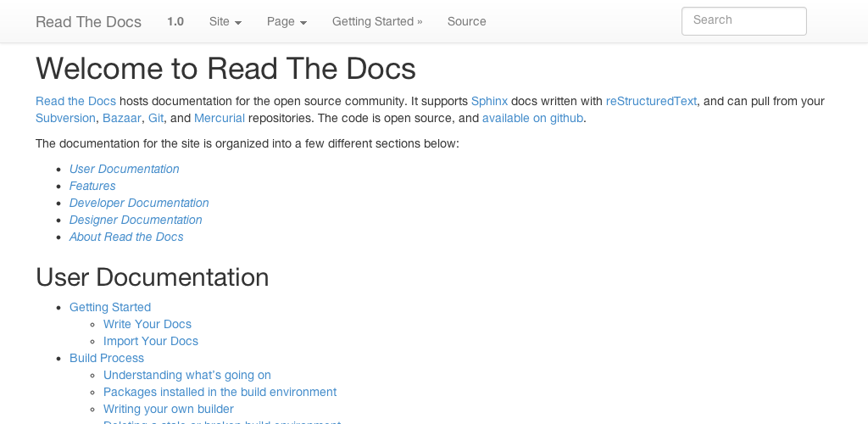The image size is (868, 424).
Task: Select the 1.0 version label
Action: click(175, 21)
